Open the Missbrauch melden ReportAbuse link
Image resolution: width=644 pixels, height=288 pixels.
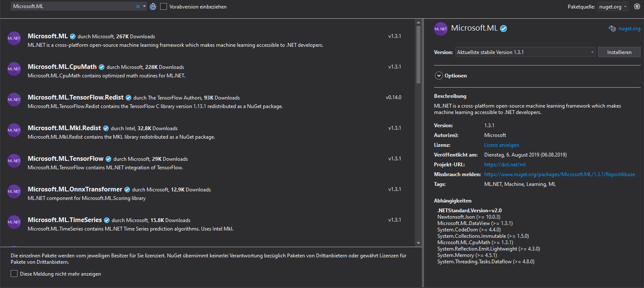click(x=559, y=174)
